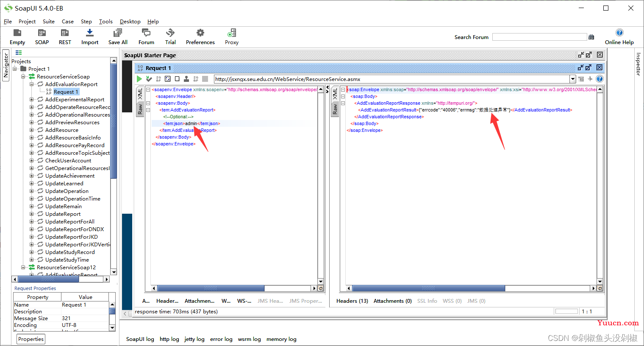The width and height of the screenshot is (644, 346).
Task: Toggle the Inspector side tab
Action: pyautogui.click(x=638, y=64)
